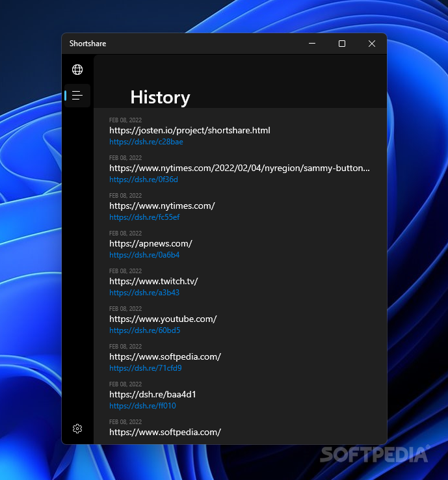
Task: Click the date above the youtube.com entry
Action: coord(125,308)
